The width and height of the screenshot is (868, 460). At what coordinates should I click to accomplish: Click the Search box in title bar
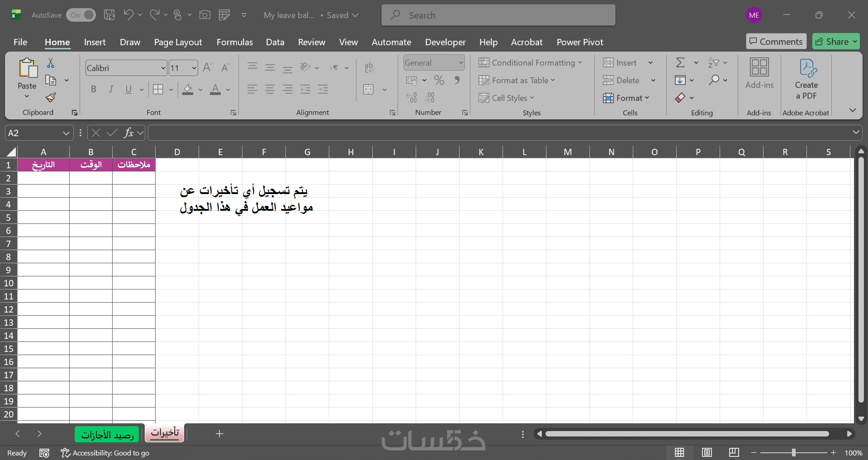tap(498, 15)
